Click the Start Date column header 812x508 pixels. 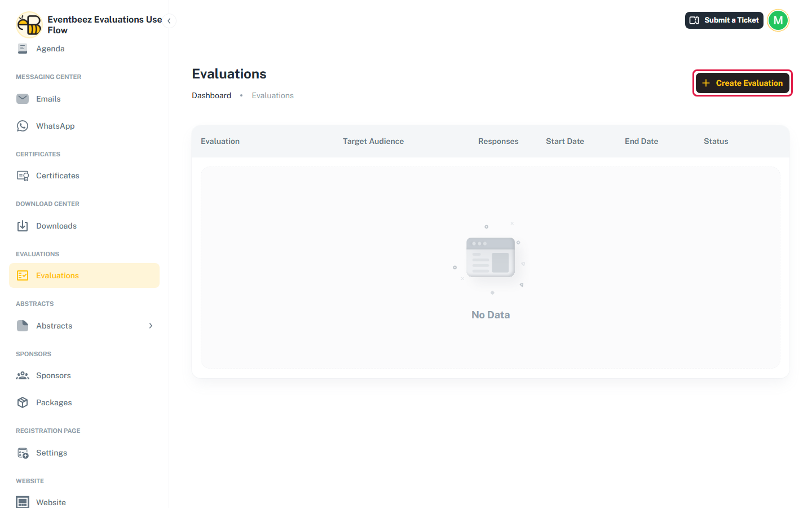[x=565, y=141]
